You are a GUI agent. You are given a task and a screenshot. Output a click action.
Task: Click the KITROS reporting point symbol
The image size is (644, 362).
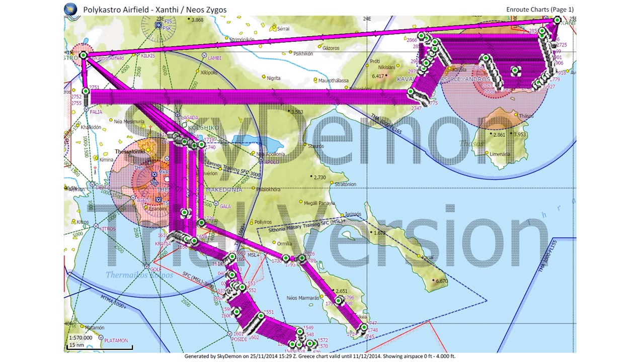pos(97,229)
